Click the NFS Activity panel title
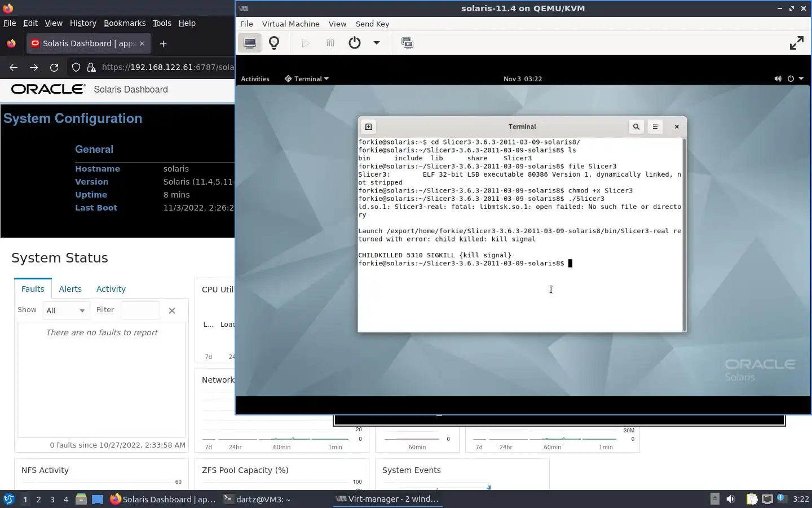This screenshot has width=812, height=508. coord(45,470)
